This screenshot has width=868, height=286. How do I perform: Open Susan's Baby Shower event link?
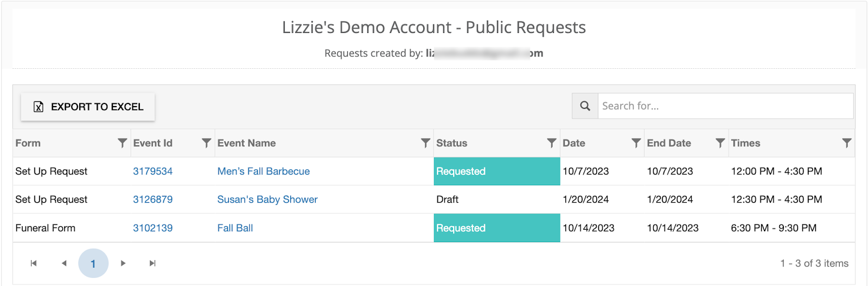[x=267, y=199]
